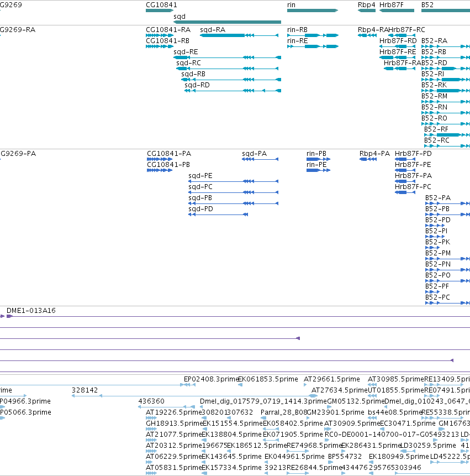Click the EK044961.5prime EST label
Viewport: 470px width, 476px height.
click(x=294, y=457)
